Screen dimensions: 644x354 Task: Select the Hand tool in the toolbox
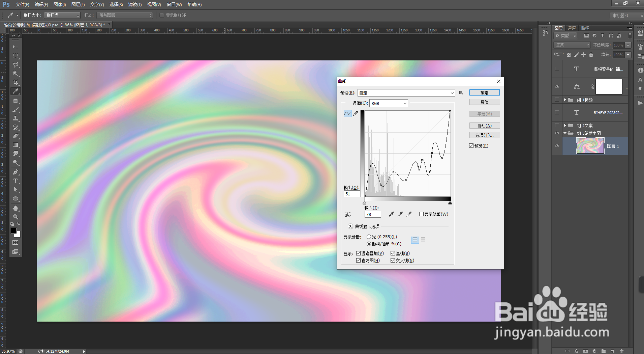click(x=16, y=208)
